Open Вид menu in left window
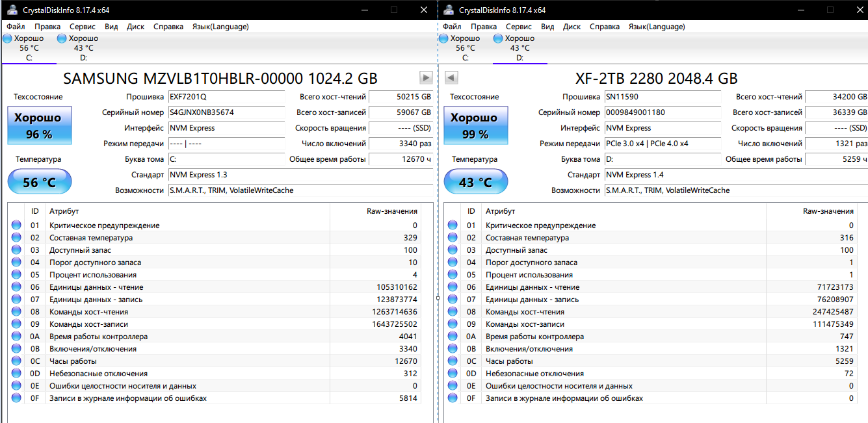The image size is (868, 423). coord(111,27)
